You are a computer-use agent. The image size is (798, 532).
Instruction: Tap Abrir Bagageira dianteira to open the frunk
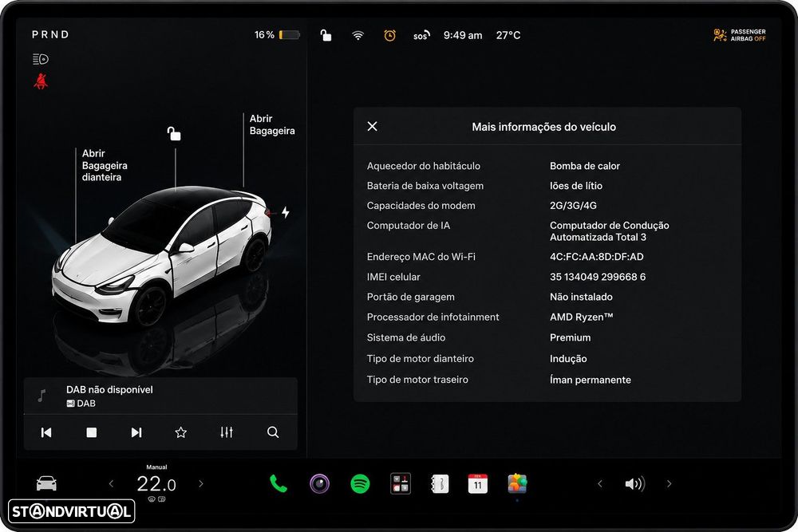click(105, 165)
